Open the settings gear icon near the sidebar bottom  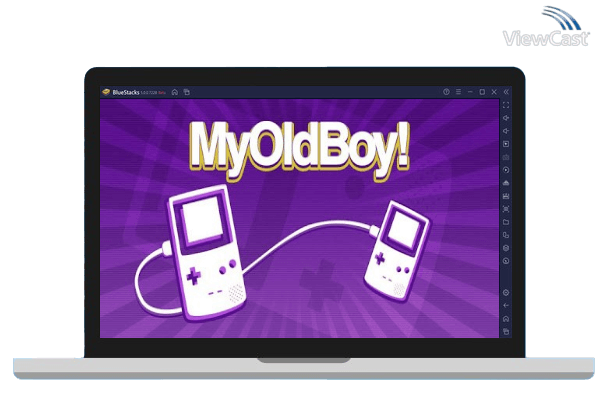point(506,293)
